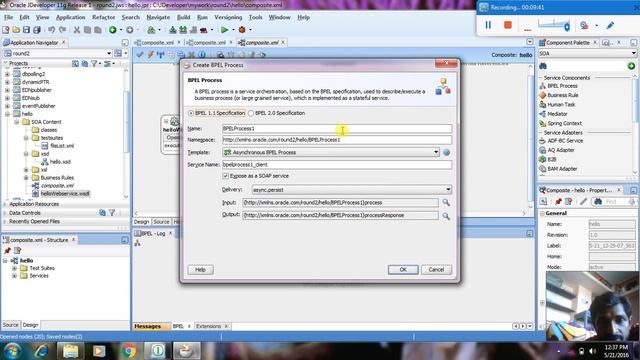Click the New file toolbar icon
Viewport: 640px width, 360px height.
click(x=6, y=30)
